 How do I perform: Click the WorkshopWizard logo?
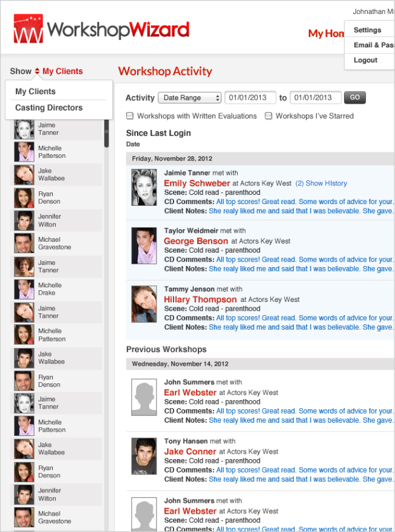[x=101, y=29]
